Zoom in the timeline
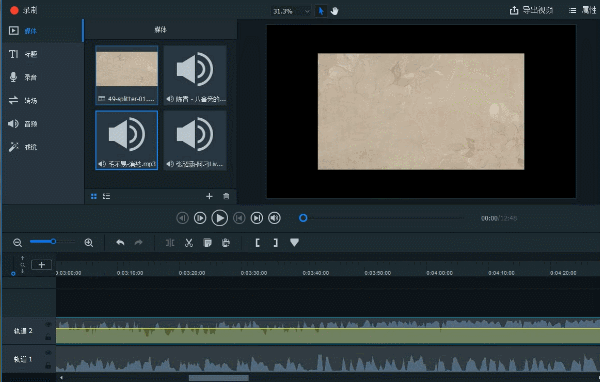Screen dimensions: 600x382 pyautogui.click(x=89, y=243)
